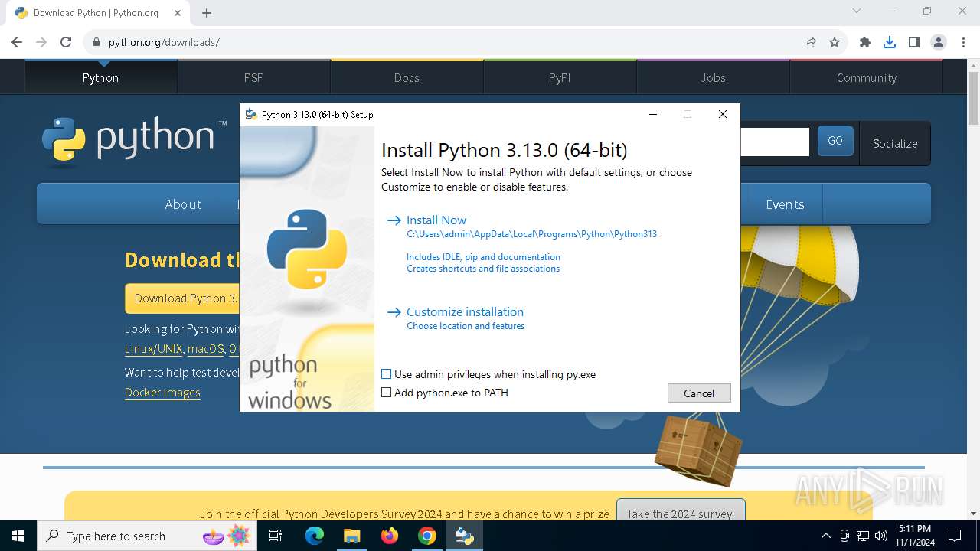
Task: Open the About menu item
Action: (x=183, y=204)
